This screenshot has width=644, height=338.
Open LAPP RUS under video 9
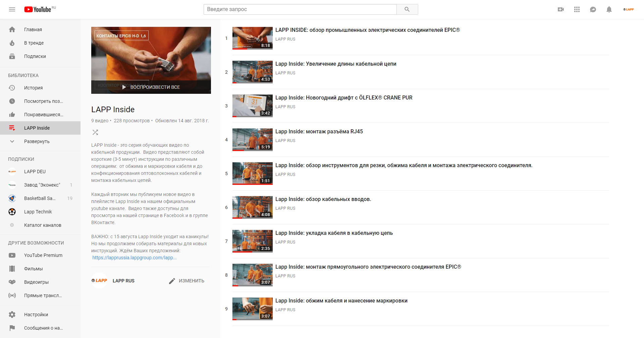[x=285, y=310]
